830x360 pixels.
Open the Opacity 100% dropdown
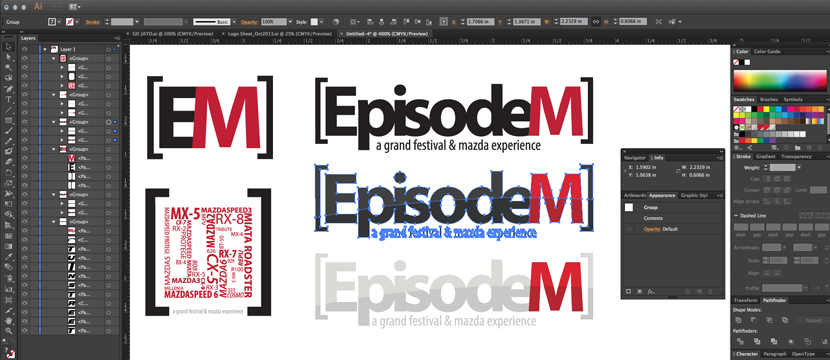coord(290,22)
